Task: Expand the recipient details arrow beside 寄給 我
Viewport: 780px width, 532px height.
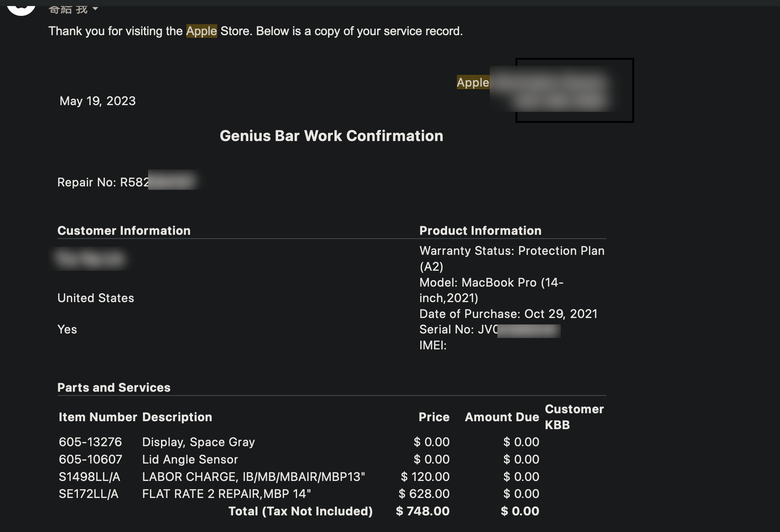Action: pyautogui.click(x=95, y=8)
